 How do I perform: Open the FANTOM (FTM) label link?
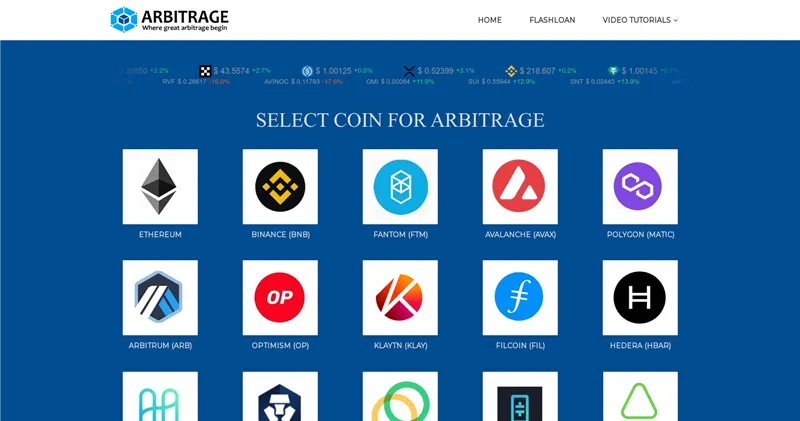point(401,235)
